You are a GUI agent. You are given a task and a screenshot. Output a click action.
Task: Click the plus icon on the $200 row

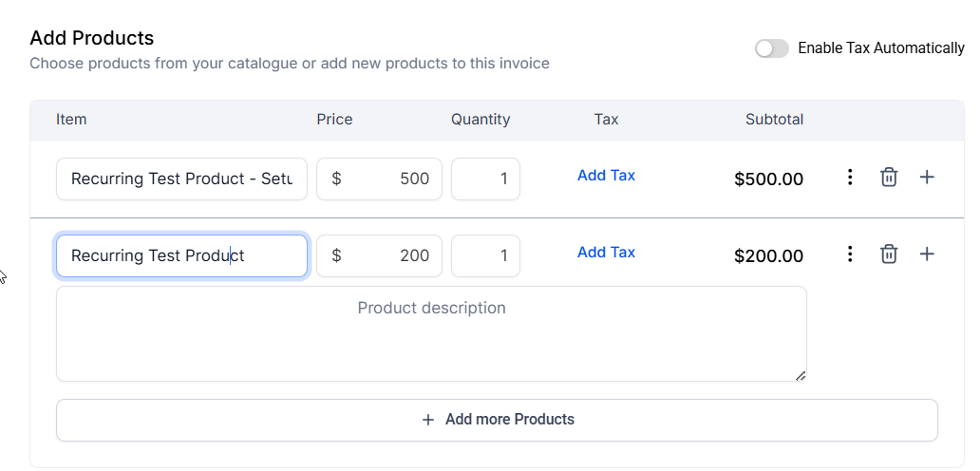point(928,254)
